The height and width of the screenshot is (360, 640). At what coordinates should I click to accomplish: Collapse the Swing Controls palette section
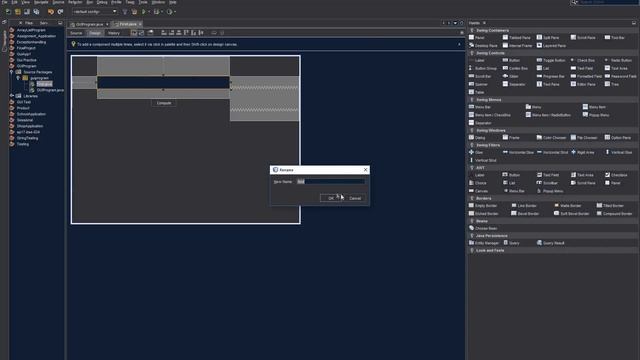click(x=472, y=53)
